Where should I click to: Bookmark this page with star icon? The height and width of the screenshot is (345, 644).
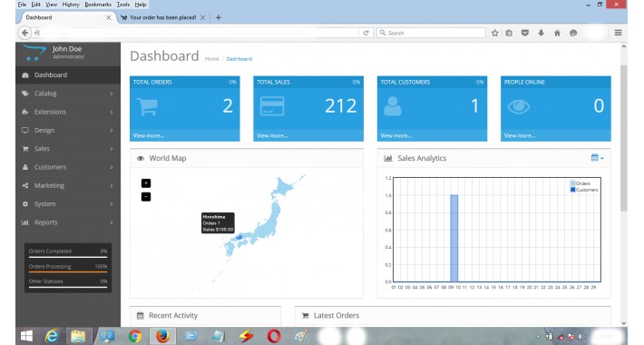[495, 33]
